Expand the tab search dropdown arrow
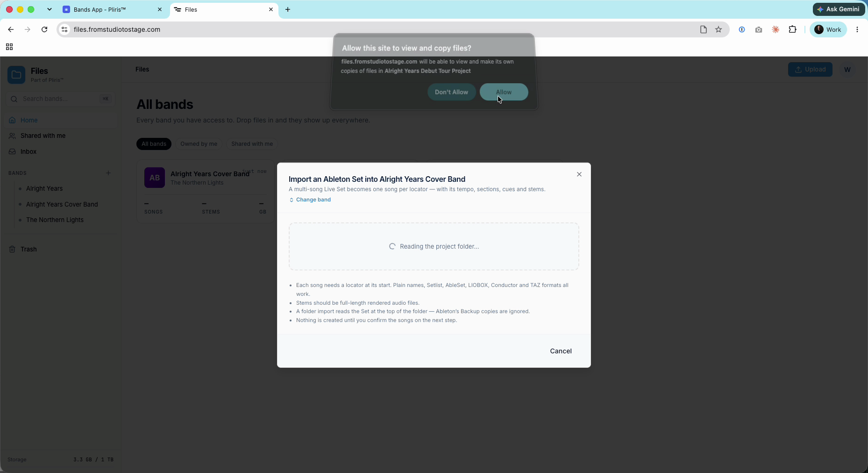 coord(49,9)
